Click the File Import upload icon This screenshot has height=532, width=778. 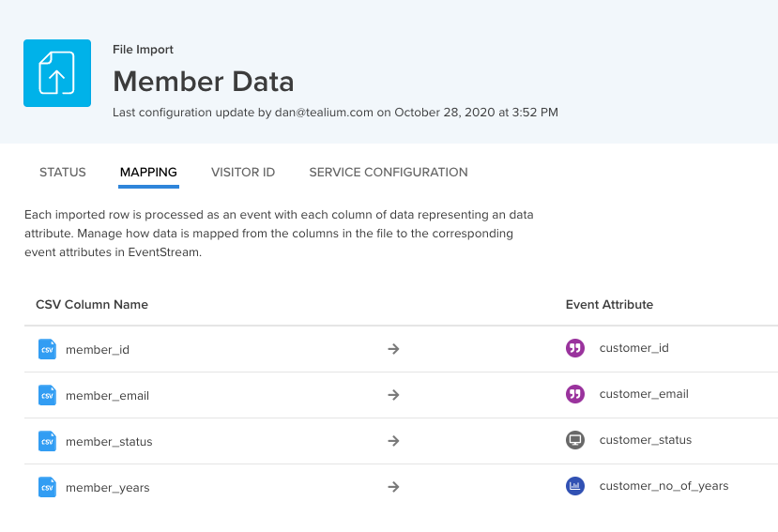click(x=56, y=73)
